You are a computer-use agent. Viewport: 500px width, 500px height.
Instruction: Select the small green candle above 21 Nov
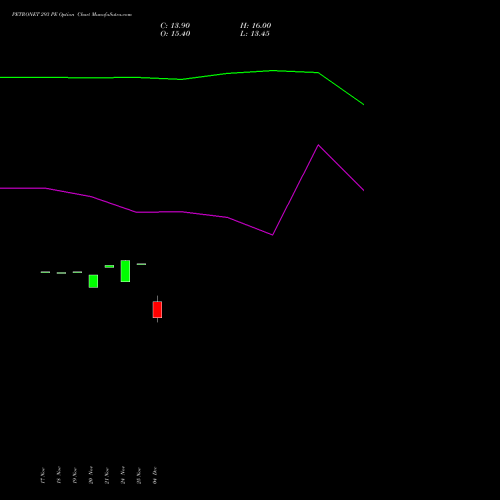pyautogui.click(x=109, y=266)
